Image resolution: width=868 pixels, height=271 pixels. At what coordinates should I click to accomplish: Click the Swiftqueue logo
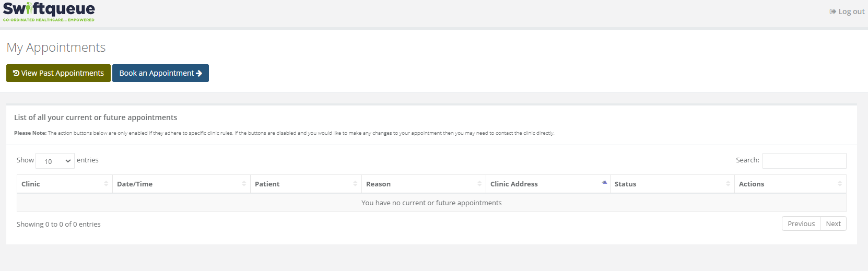tap(49, 12)
